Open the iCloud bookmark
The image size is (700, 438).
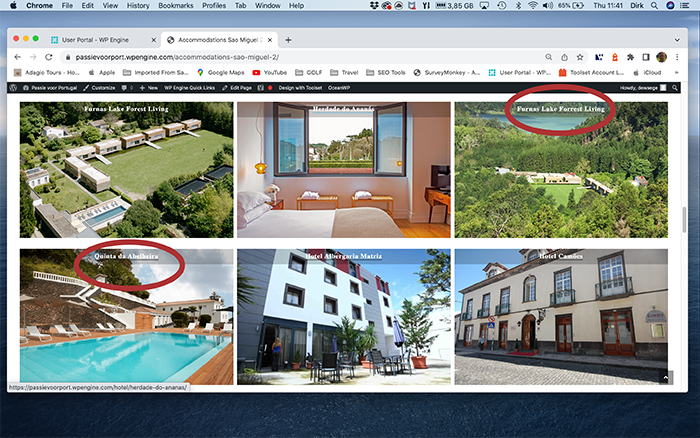pyautogui.click(x=647, y=72)
